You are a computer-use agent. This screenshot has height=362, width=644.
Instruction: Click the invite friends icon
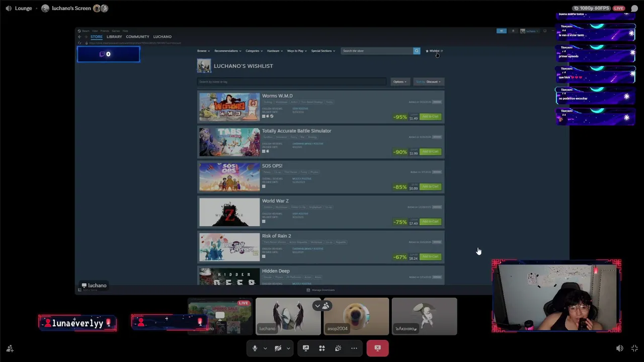10,348
